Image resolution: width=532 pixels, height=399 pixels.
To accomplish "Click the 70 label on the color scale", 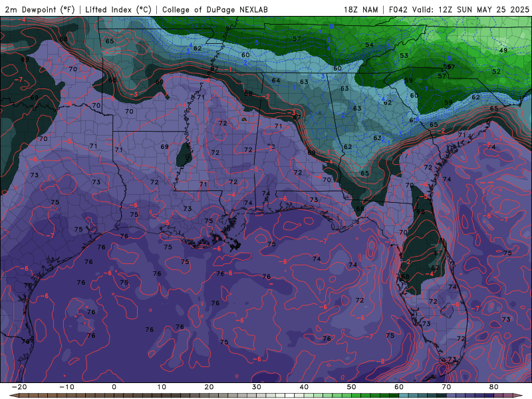I will tap(446, 387).
